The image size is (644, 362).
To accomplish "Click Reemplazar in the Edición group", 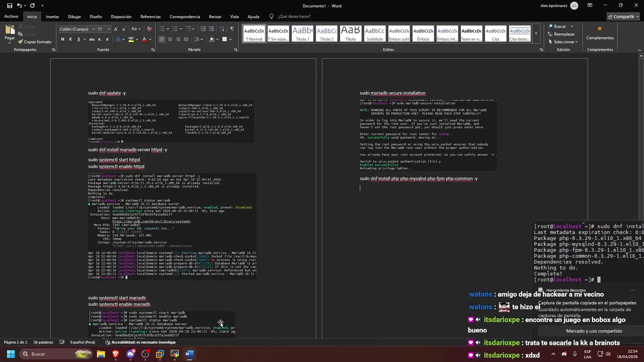I will (561, 34).
